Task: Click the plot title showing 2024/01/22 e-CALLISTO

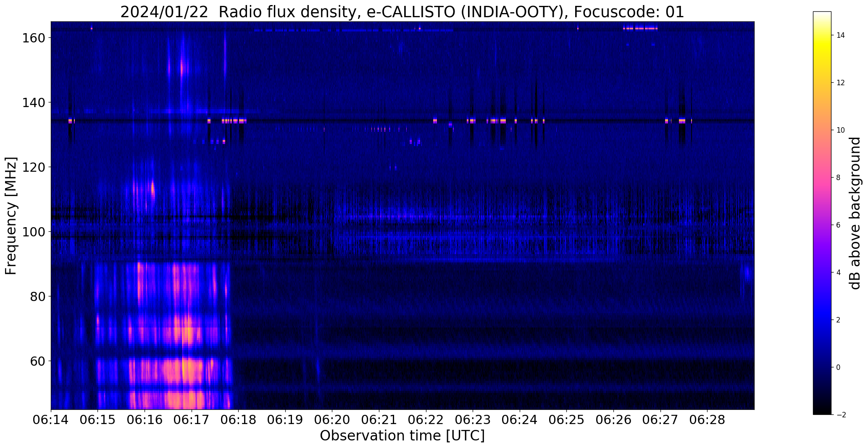Action: 402,12
